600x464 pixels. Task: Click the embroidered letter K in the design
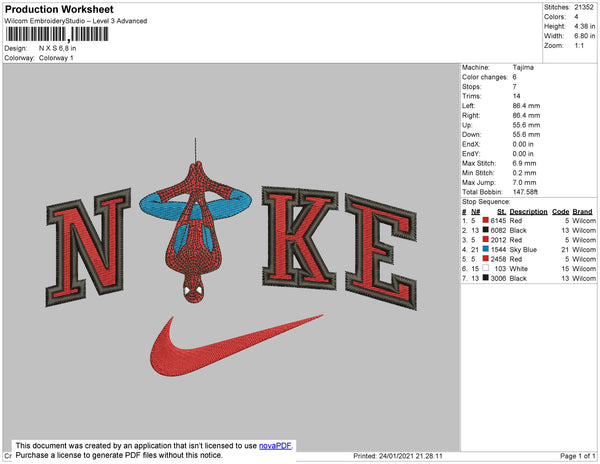click(300, 237)
